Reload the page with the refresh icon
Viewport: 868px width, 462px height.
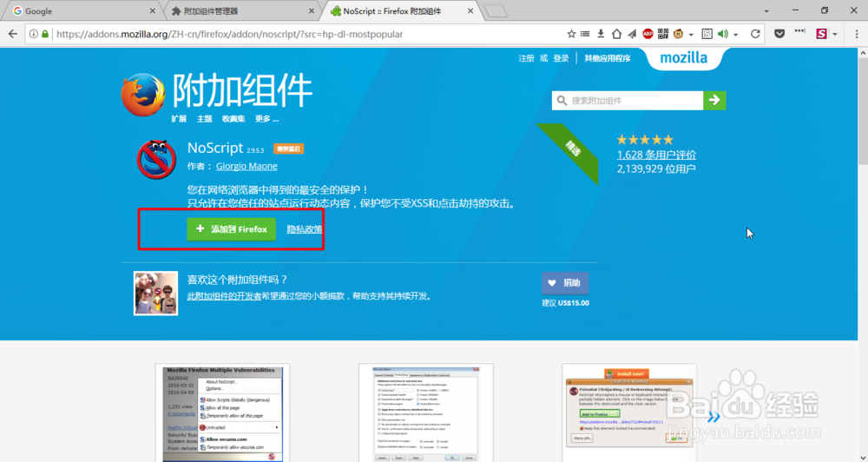coord(755,35)
